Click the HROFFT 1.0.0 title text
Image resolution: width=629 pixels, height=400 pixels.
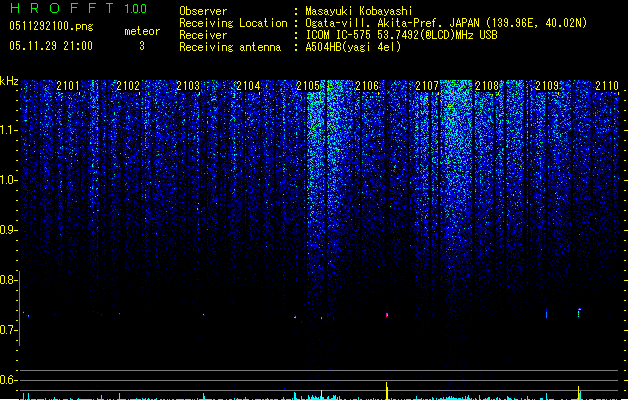coord(78,8)
